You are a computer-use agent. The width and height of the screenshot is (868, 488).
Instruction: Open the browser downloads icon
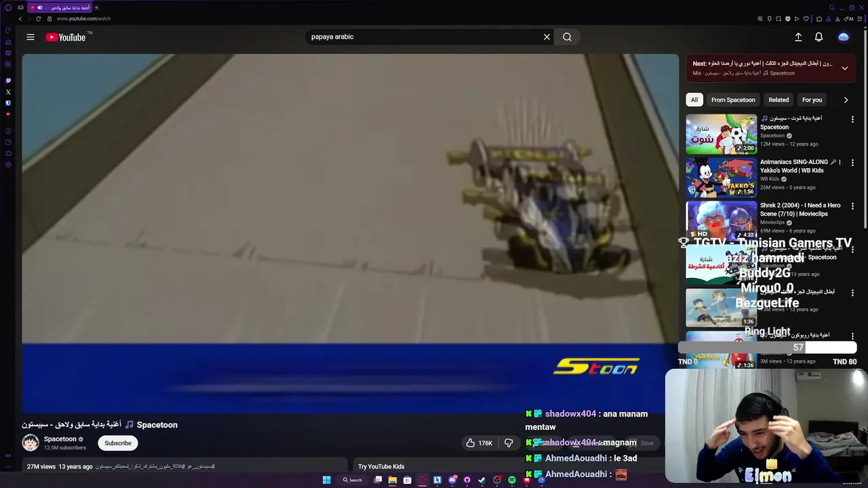coord(837,19)
